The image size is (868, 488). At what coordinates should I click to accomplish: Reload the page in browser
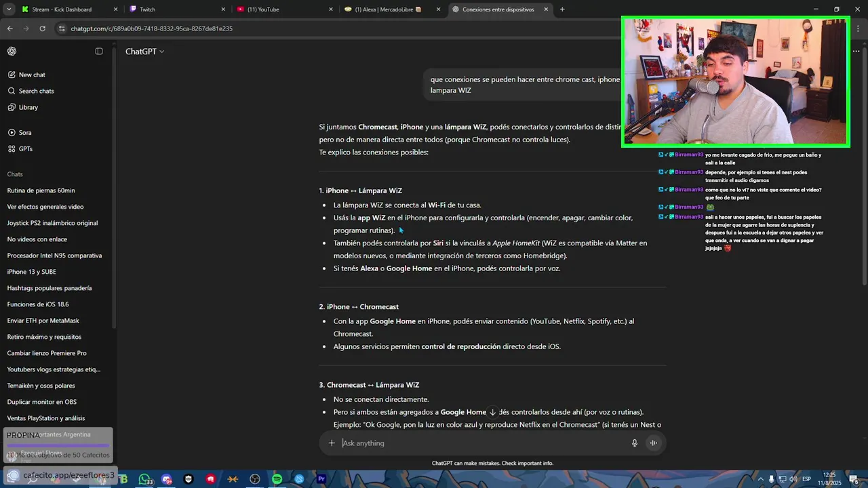pyautogui.click(x=42, y=28)
